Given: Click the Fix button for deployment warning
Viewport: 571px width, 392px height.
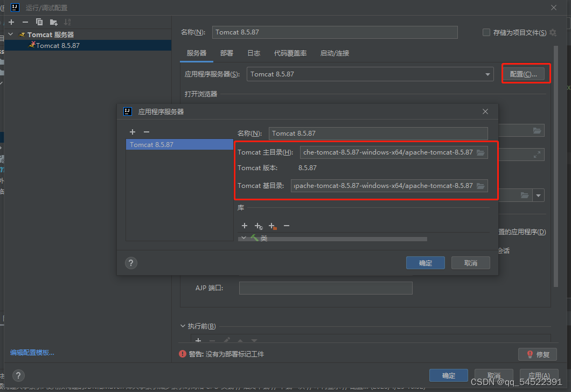Looking at the screenshot, I should (538, 354).
